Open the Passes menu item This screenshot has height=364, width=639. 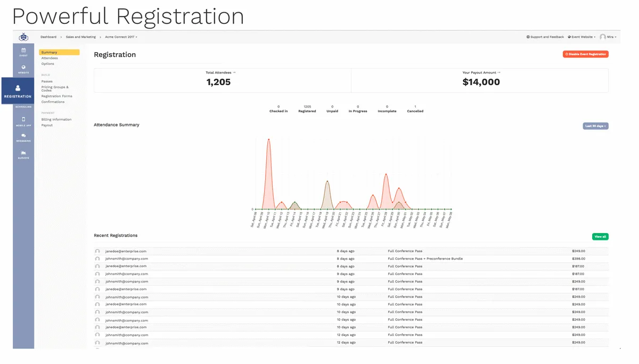(x=47, y=81)
